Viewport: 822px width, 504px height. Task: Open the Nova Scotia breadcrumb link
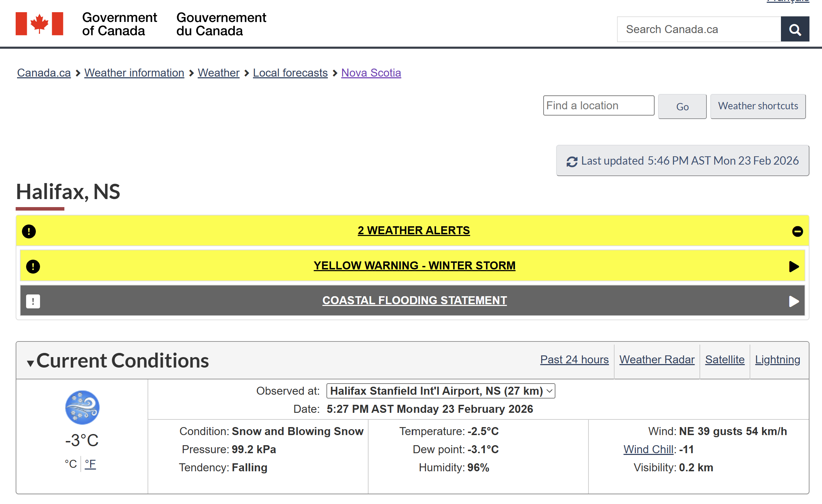[x=371, y=73]
